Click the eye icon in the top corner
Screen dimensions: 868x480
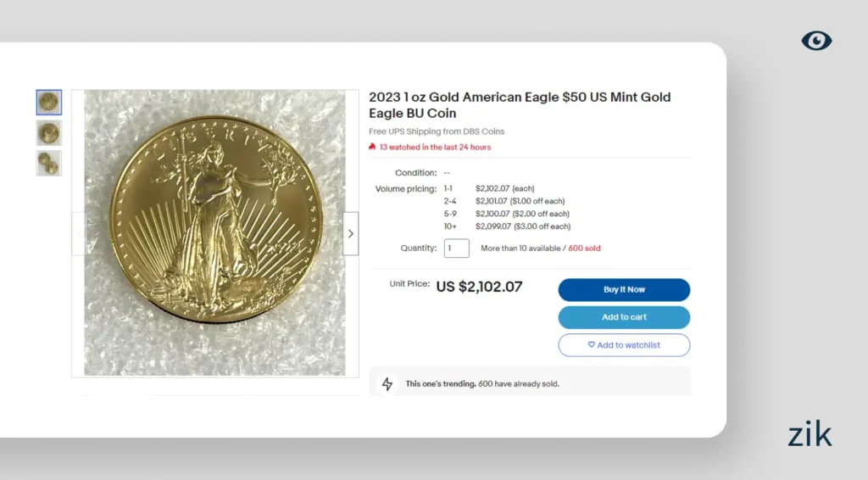tap(816, 41)
